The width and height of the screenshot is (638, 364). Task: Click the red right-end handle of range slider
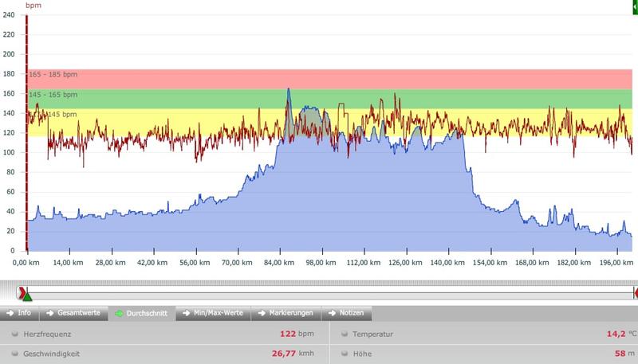[635, 294]
